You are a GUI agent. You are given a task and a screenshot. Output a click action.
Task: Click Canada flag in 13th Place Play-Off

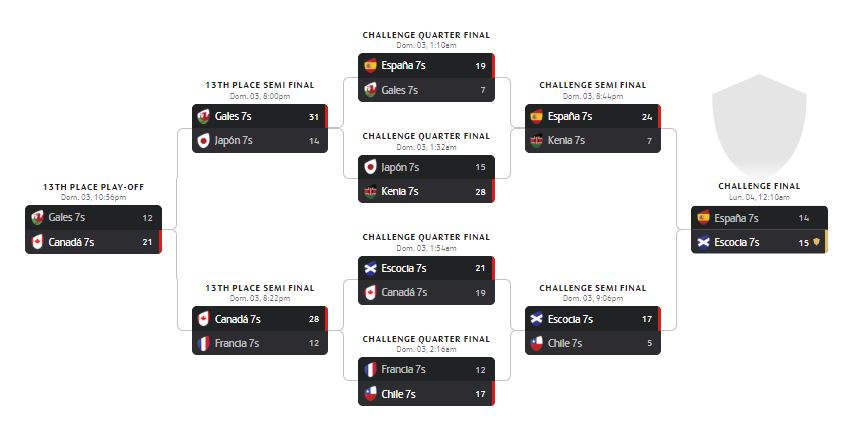pyautogui.click(x=38, y=242)
